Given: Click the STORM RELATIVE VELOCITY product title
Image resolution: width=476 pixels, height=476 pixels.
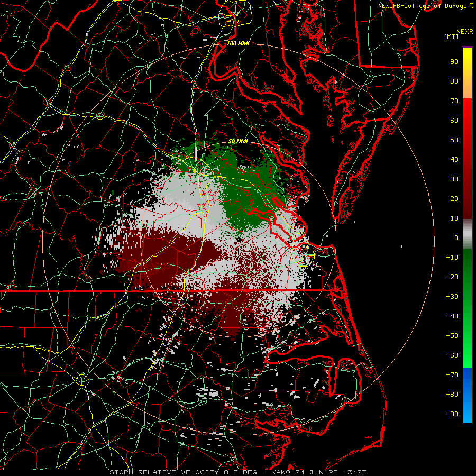Looking at the screenshot, I should click(x=165, y=472).
